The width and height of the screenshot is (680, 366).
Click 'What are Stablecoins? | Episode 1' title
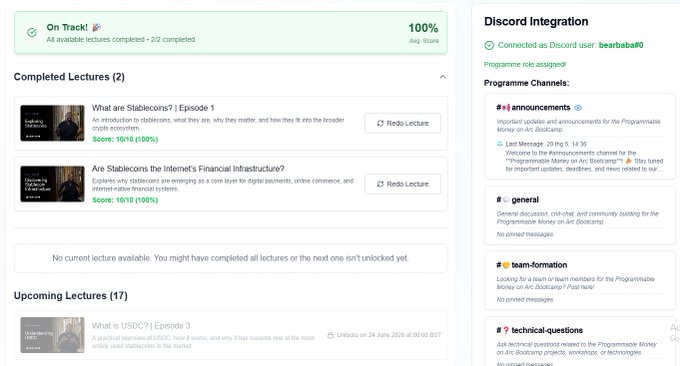(153, 108)
